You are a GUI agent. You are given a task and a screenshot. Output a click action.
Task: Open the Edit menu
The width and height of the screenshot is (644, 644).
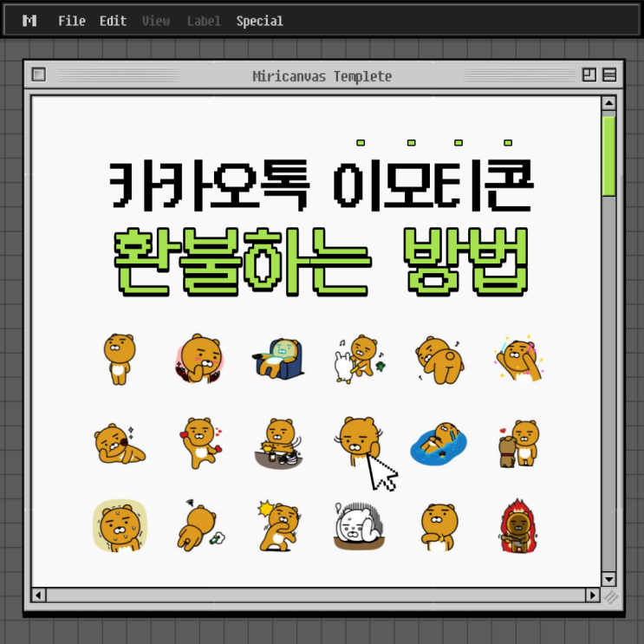click(113, 21)
